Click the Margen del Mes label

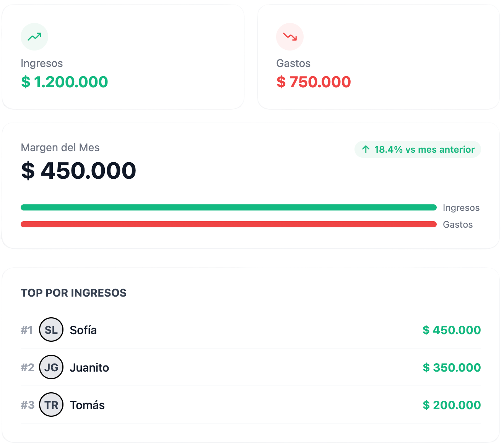tap(60, 148)
